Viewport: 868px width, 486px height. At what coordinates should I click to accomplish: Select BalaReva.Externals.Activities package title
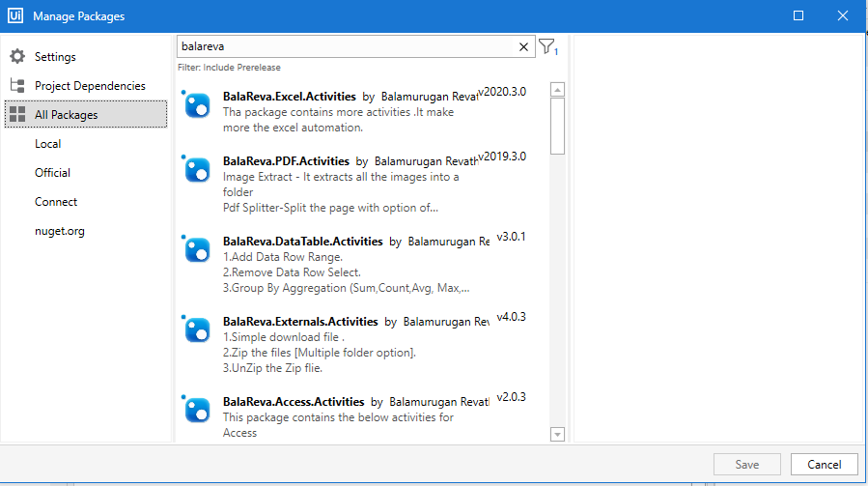coord(300,322)
